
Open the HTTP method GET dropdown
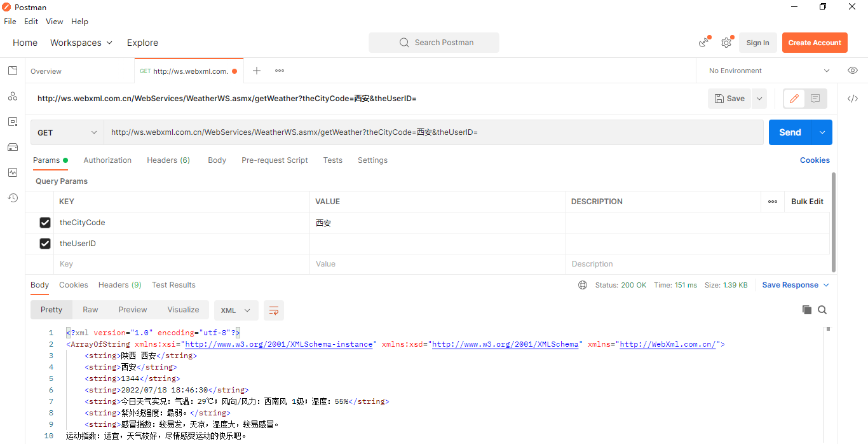[67, 132]
